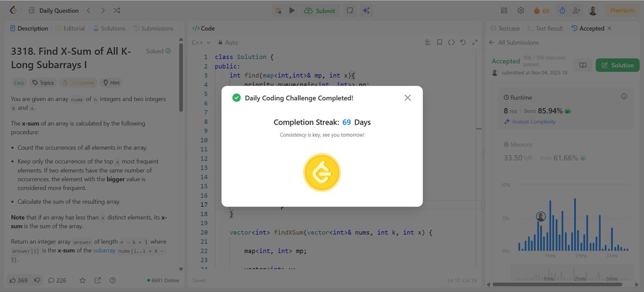The width and height of the screenshot is (644, 292).
Task: Click the Premium button
Action: (623, 10)
